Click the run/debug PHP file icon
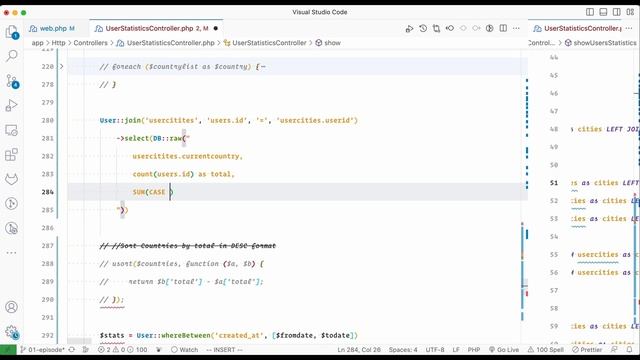This screenshot has height=360, width=640. (409, 29)
